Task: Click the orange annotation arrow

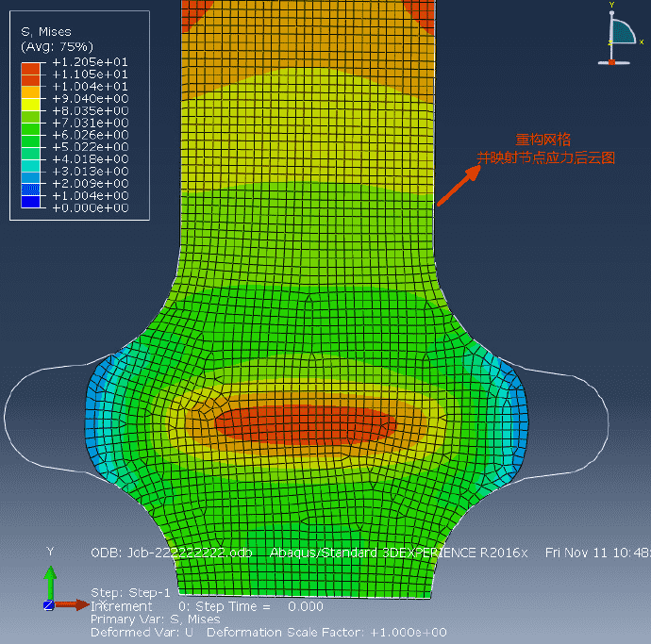Action: coord(459,184)
